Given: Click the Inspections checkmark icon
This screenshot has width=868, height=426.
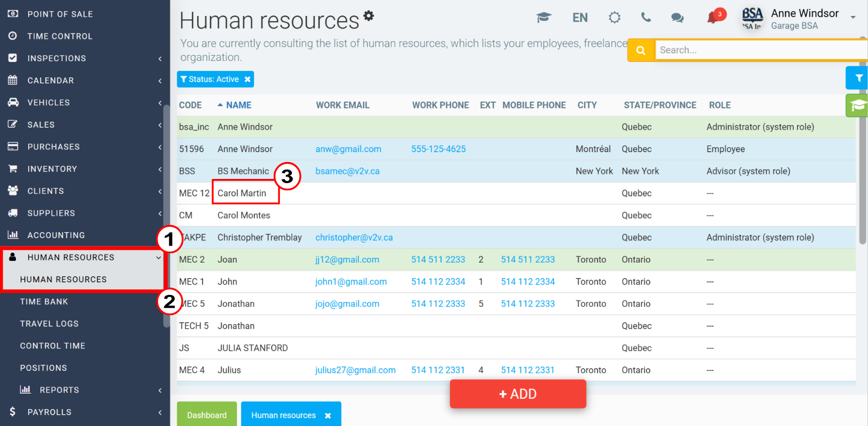Looking at the screenshot, I should pos(13,58).
